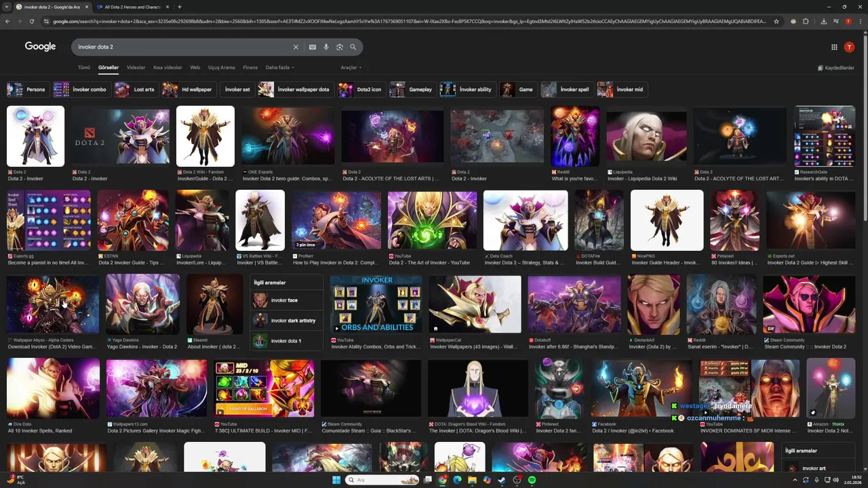Open Chrome downloads
The width and height of the screenshot is (868, 488).
coord(823,21)
